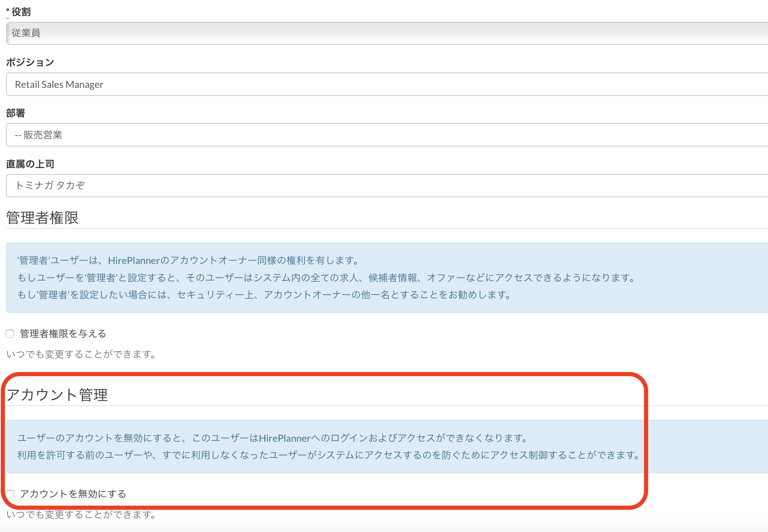This screenshot has width=768, height=532.
Task: Tick the アカウントを無効にする checkbox
Action: pos(10,494)
